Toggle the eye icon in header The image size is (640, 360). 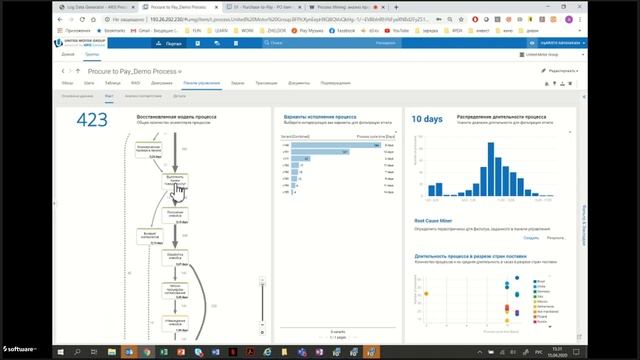click(532, 43)
